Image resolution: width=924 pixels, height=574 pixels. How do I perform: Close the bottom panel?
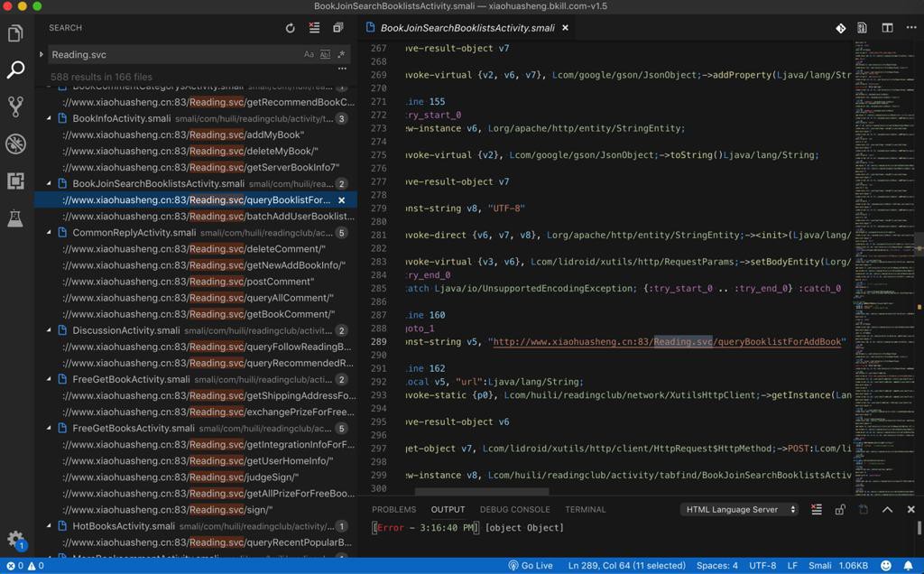(911, 509)
